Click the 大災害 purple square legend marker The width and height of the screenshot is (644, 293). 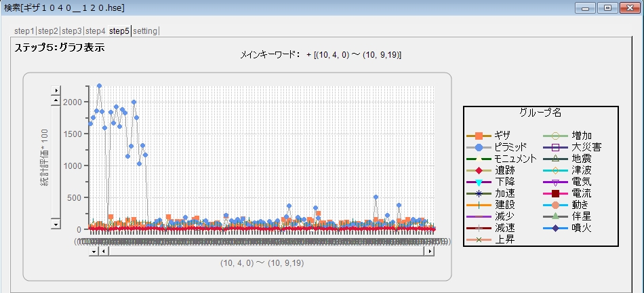click(555, 146)
